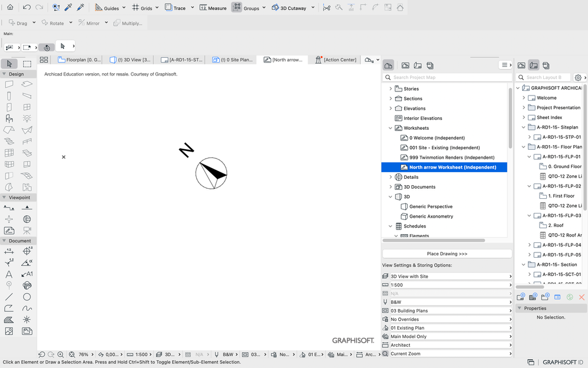Select the Line tool
588x368 pixels.
click(x=9, y=297)
